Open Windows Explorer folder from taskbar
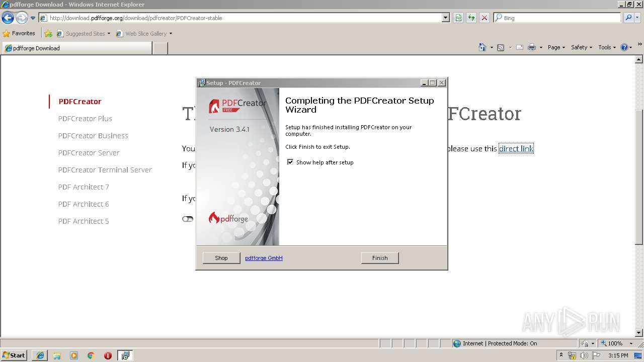The height and width of the screenshot is (362, 644). pyautogui.click(x=57, y=355)
